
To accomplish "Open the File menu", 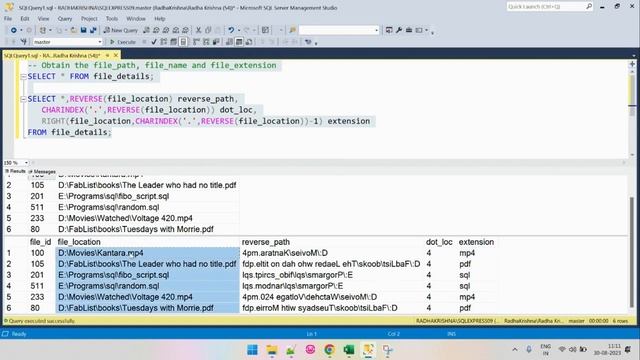I will (x=8, y=19).
